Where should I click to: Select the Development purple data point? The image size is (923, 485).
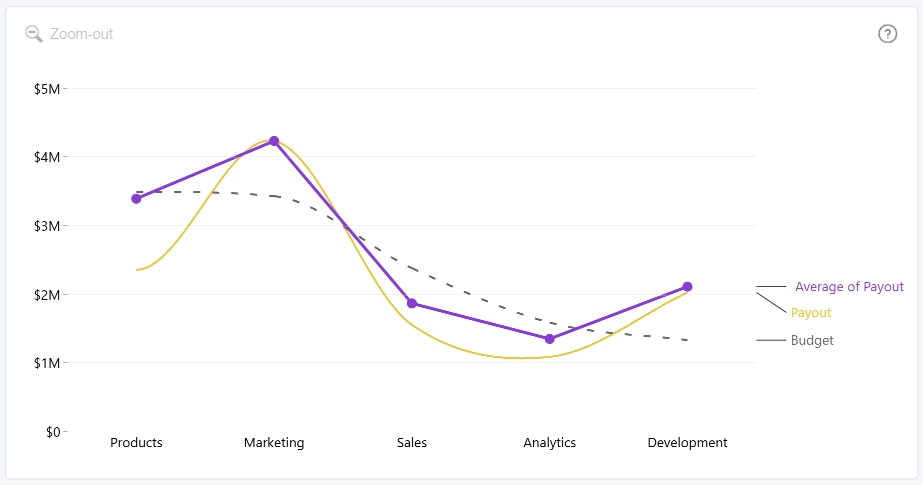[688, 287]
